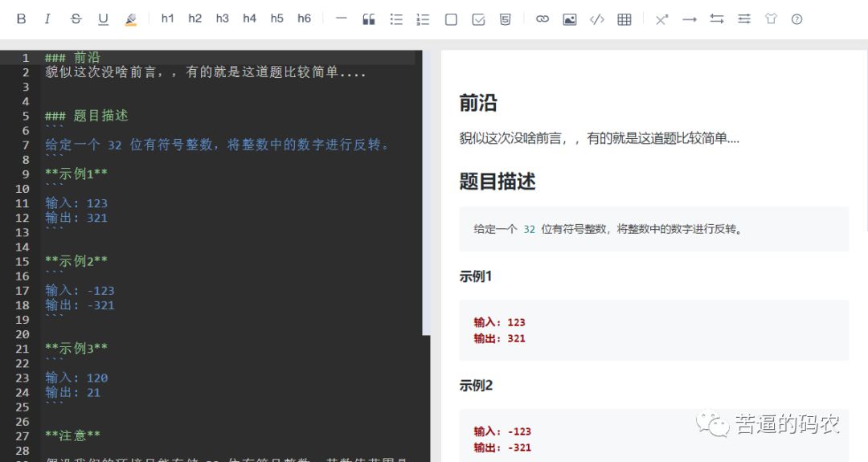The image size is (868, 462).
Task: Click the 前沿 heading in the preview
Action: tap(478, 103)
